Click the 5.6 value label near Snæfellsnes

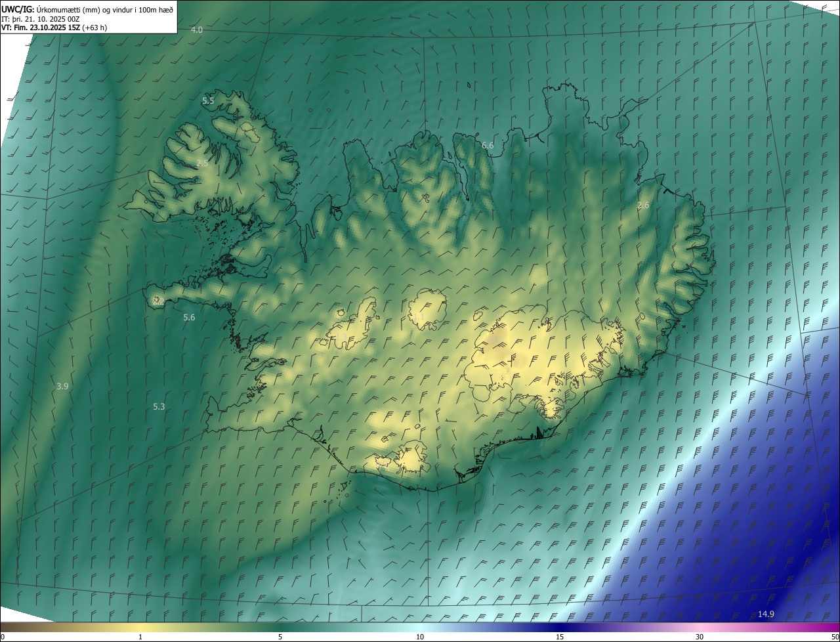[189, 317]
